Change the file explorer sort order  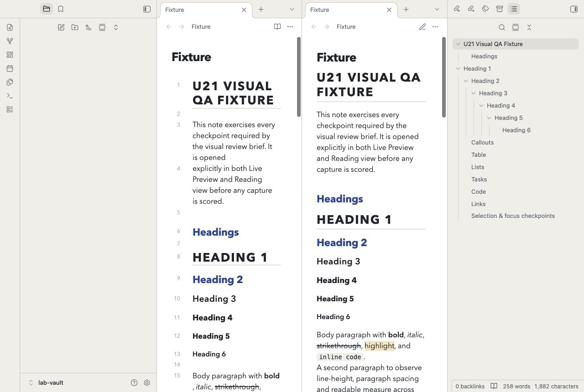pyautogui.click(x=89, y=27)
